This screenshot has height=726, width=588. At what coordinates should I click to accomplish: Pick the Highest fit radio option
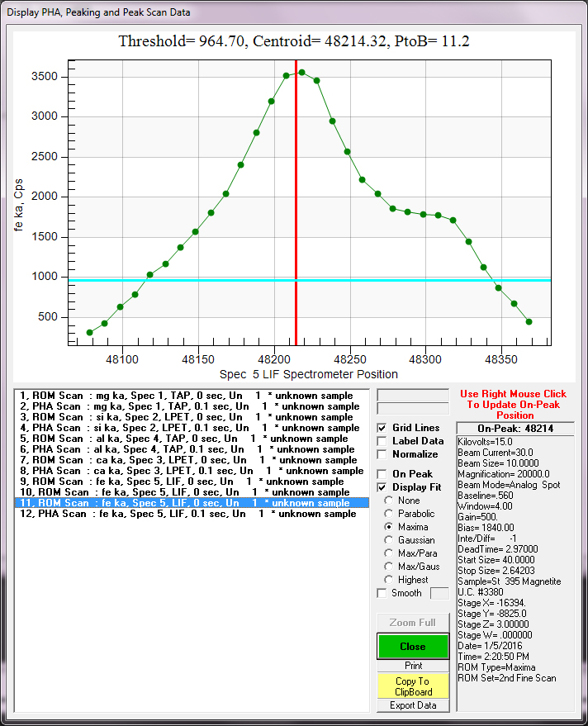tap(389, 580)
